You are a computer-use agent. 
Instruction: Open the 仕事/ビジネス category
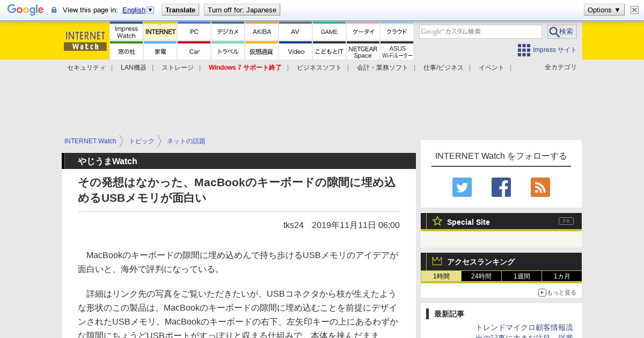pos(443,68)
